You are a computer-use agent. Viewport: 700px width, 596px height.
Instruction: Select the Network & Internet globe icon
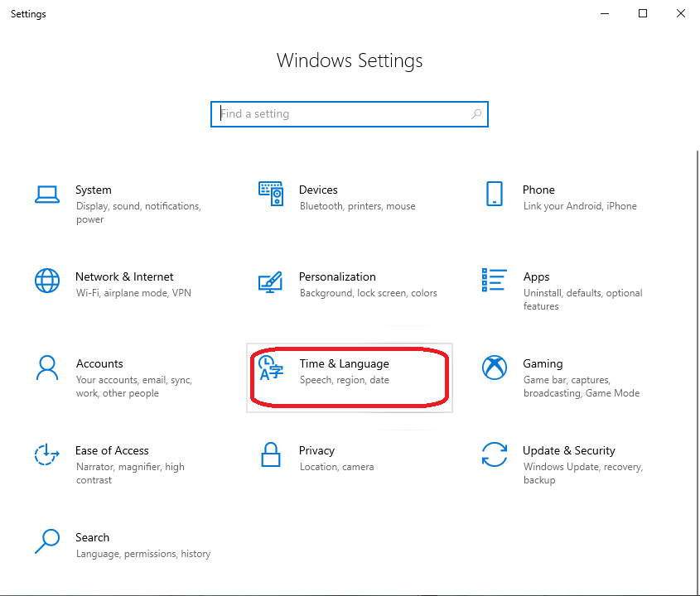pyautogui.click(x=47, y=281)
